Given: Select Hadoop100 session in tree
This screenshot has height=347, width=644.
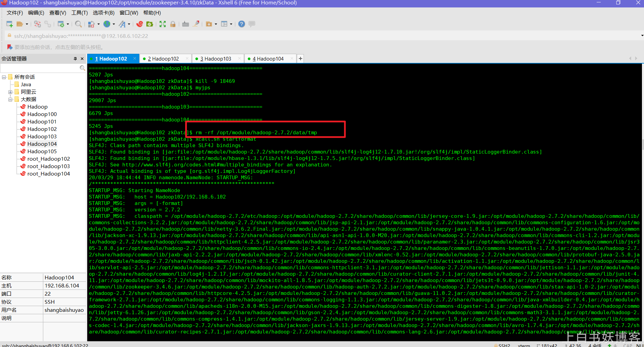Looking at the screenshot, I should point(39,114).
